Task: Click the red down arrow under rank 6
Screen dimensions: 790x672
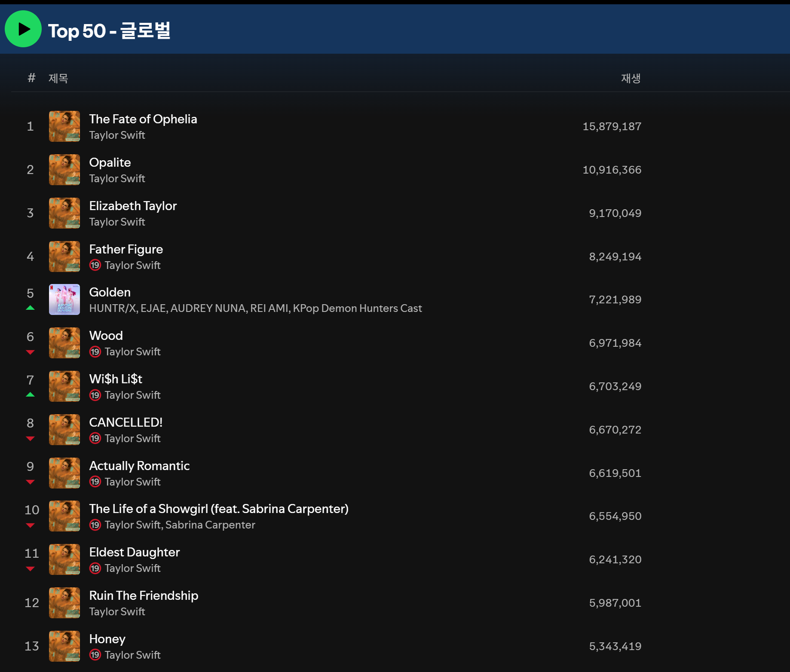Action: pos(30,352)
